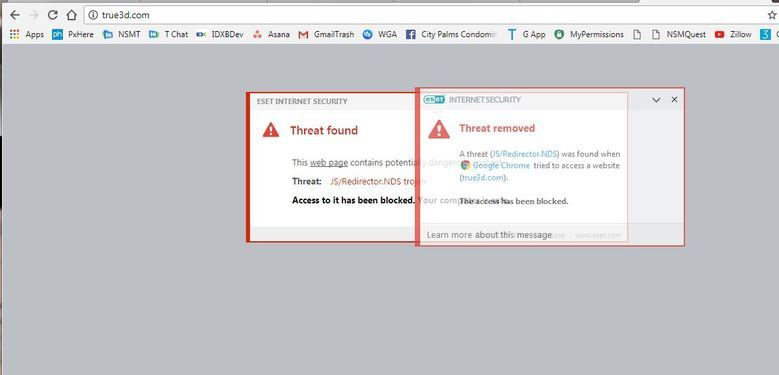Screen dimensions: 779x375
Task: Bookmark this page with the star icon
Action: pos(772,15)
